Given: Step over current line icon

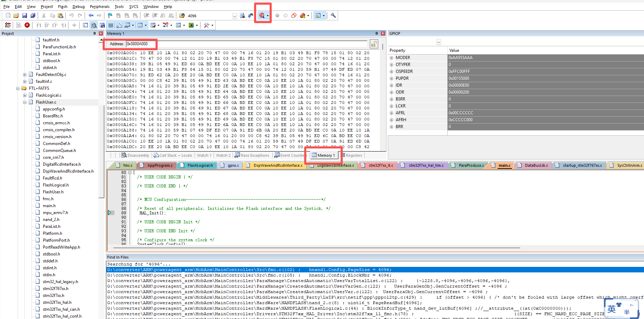Looking at the screenshot, I should coord(47,25).
